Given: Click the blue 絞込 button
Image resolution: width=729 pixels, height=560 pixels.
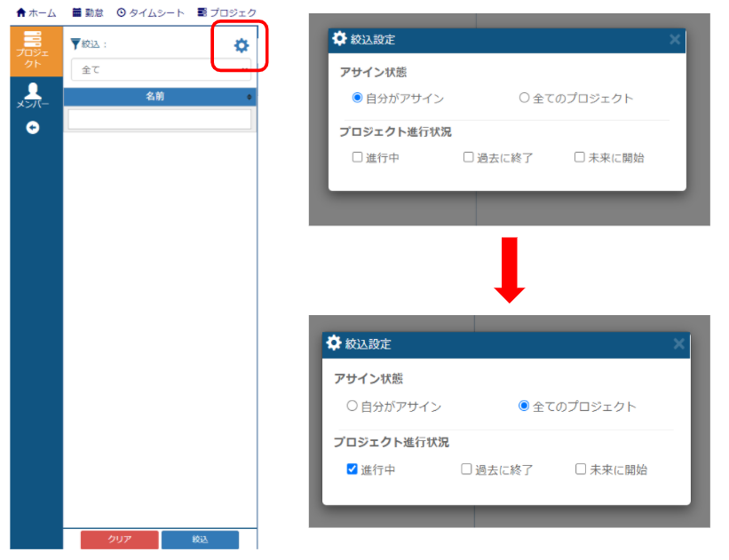Looking at the screenshot, I should pos(200,539).
